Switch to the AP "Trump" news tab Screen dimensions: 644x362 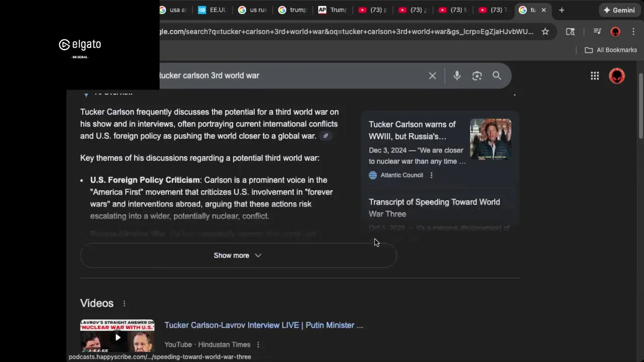(x=333, y=10)
